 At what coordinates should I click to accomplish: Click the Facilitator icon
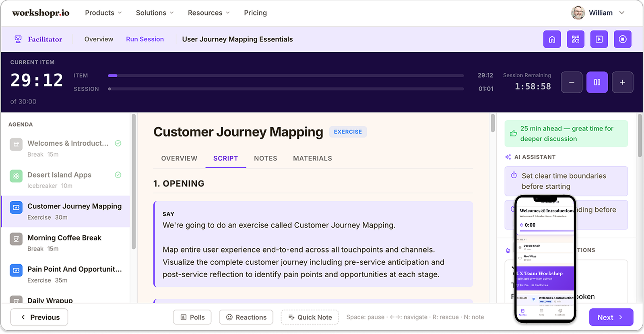(18, 39)
